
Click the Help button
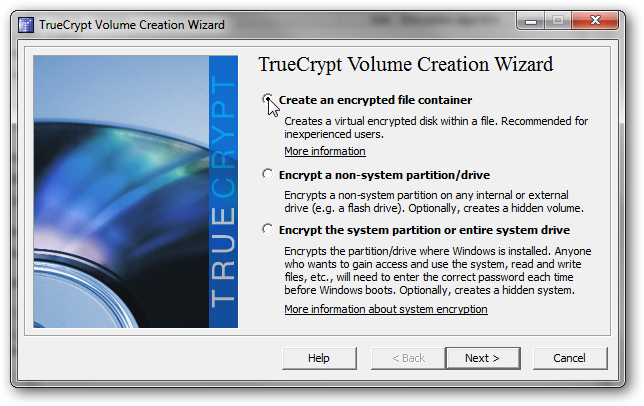click(319, 358)
